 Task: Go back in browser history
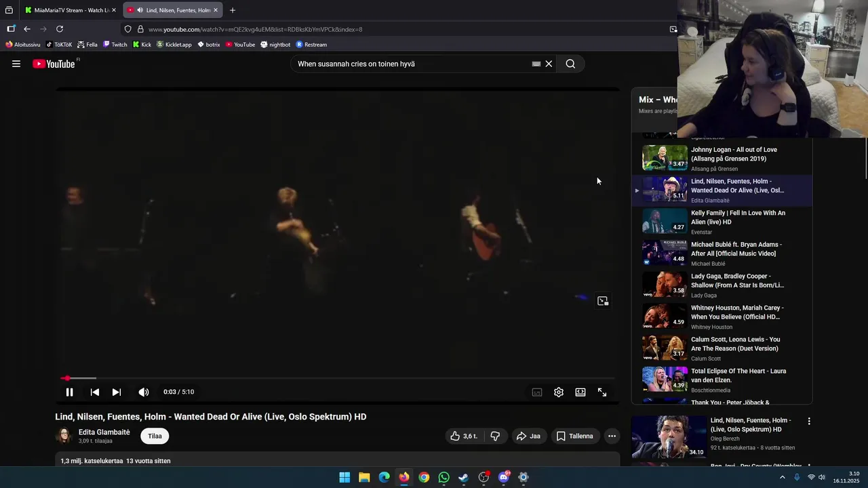pos(27,29)
